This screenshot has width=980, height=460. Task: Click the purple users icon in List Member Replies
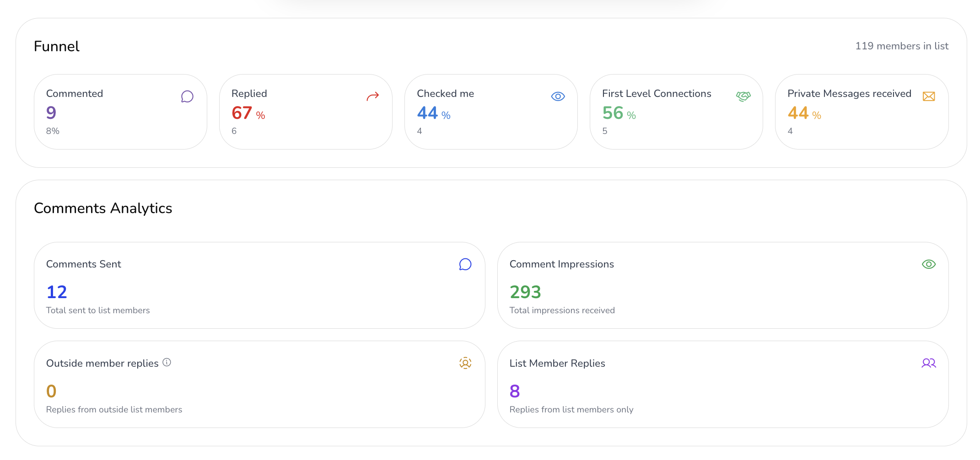pos(929,363)
